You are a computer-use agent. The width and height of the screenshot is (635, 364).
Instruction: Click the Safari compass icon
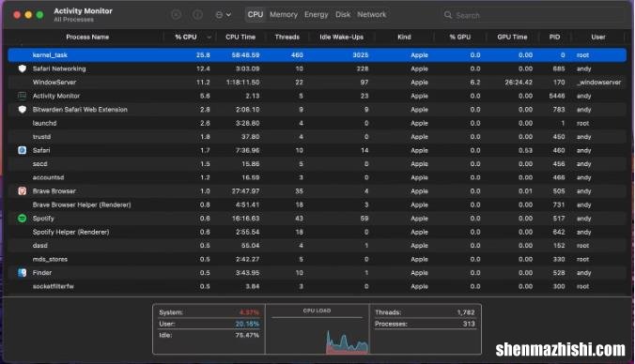pos(23,150)
